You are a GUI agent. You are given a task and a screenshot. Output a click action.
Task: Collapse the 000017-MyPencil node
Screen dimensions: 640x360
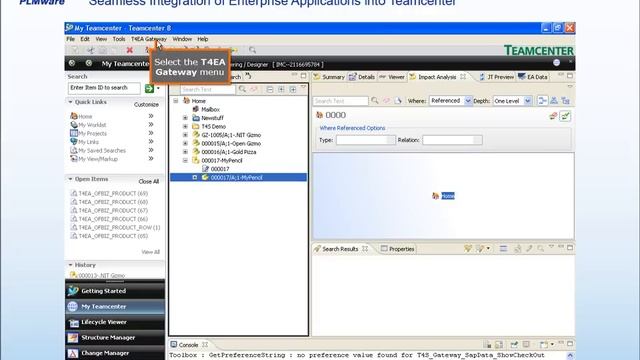pyautogui.click(x=185, y=160)
